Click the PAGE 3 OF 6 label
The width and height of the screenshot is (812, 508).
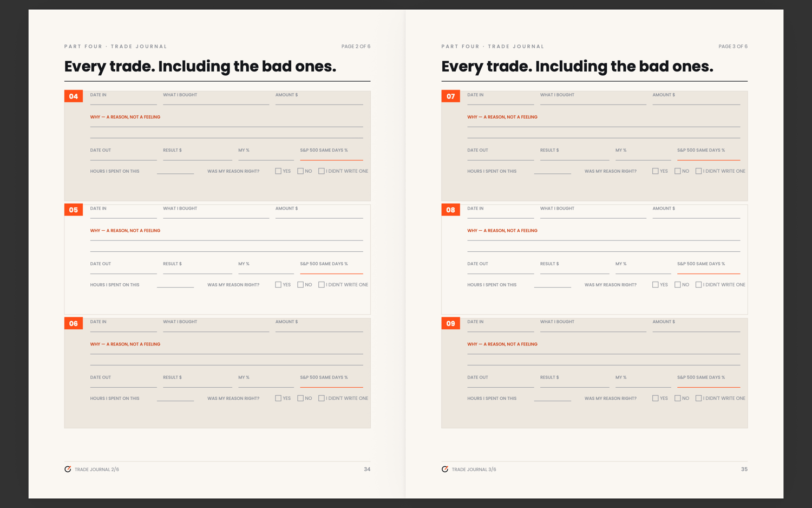(x=733, y=47)
